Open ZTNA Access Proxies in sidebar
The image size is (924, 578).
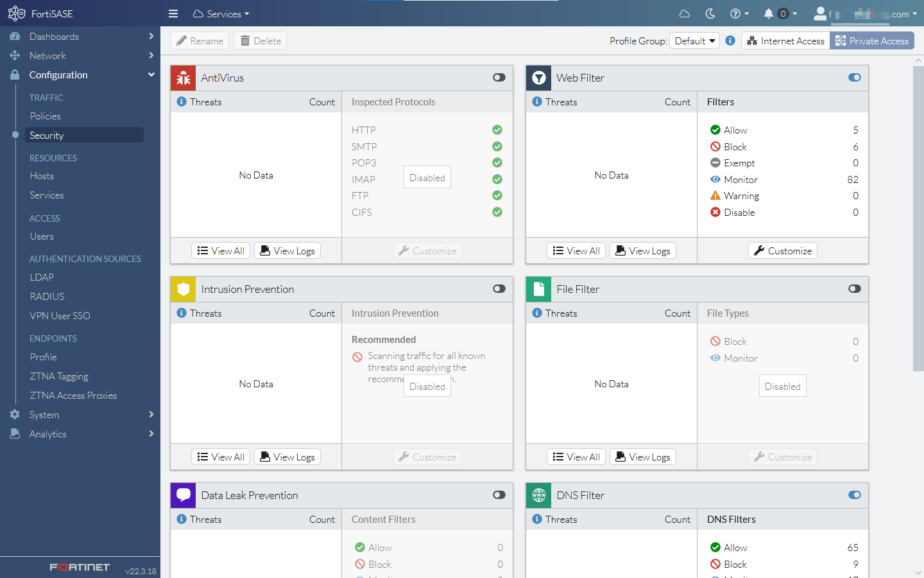(x=73, y=396)
